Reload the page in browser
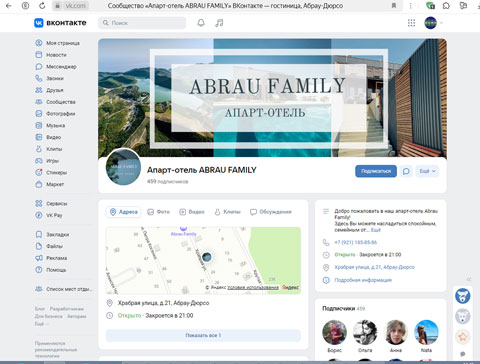 (x=42, y=6)
